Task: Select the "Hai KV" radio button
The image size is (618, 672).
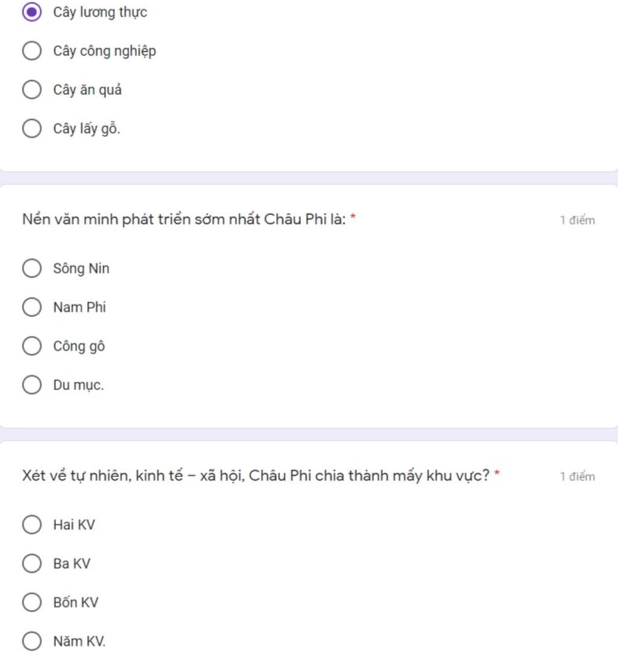Action: 32,525
